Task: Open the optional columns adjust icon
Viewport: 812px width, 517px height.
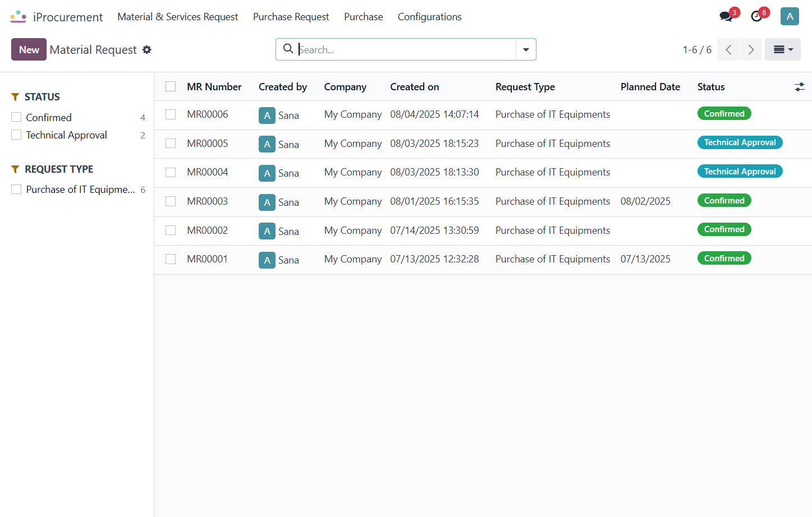Action: click(800, 87)
